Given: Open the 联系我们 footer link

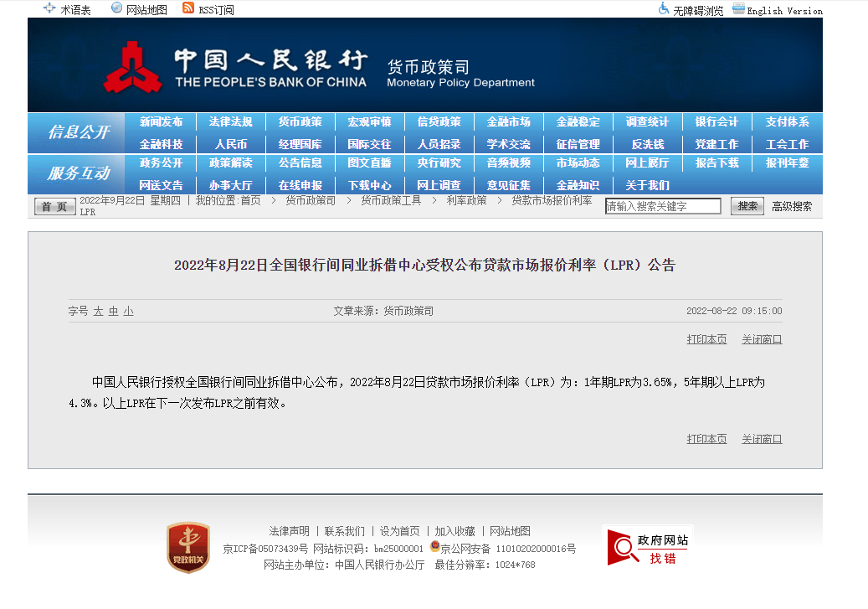Looking at the screenshot, I should tap(344, 531).
